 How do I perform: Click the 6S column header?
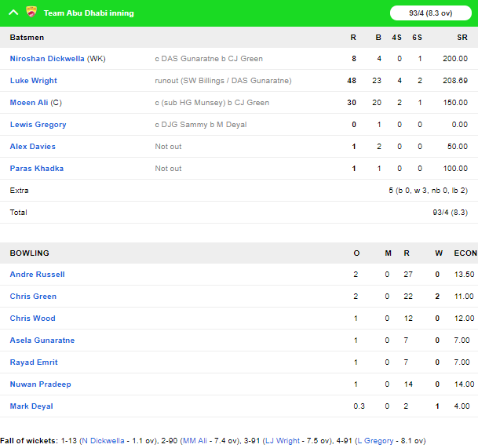pos(417,38)
